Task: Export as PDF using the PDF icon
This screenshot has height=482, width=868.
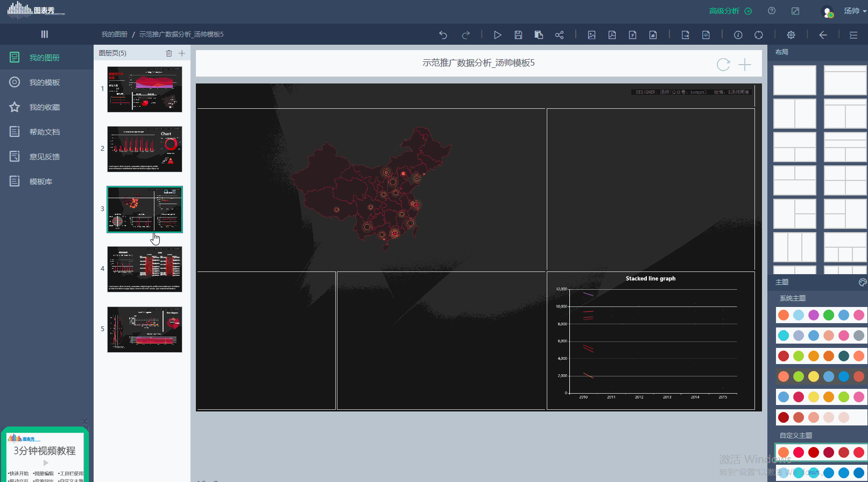Action: [x=612, y=35]
